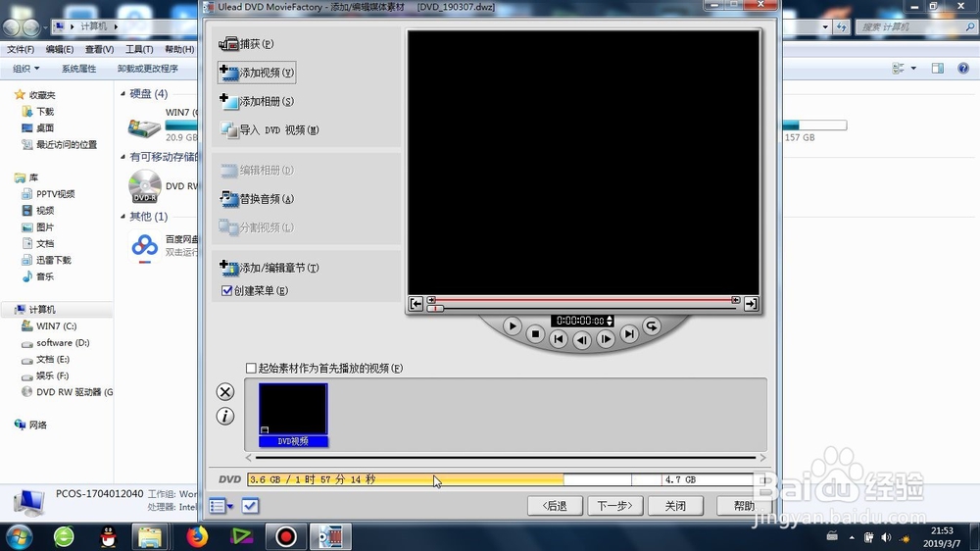
Task: Open view options dropdown in Explorer
Action: tap(913, 69)
